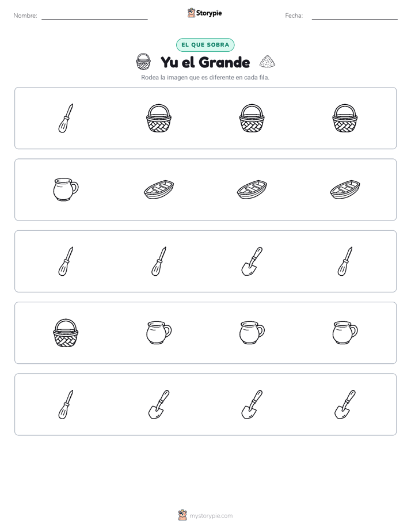Click the basket icon beside the title
The image size is (411, 532).
pyautogui.click(x=143, y=62)
